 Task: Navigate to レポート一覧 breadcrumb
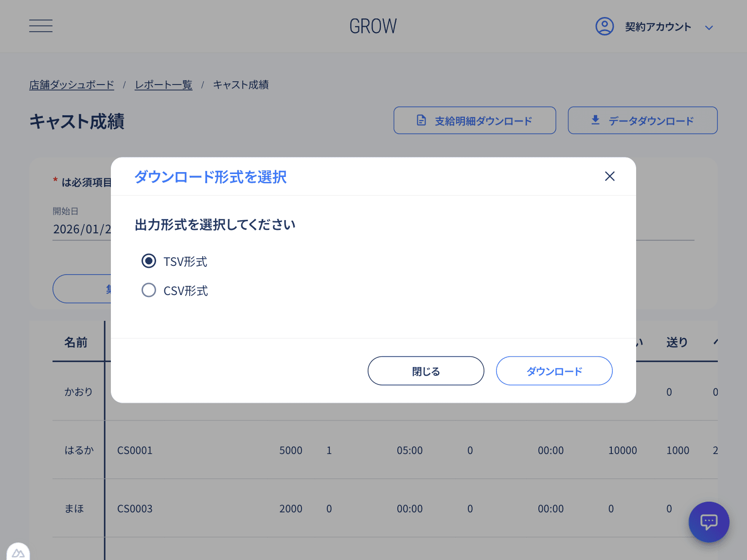[163, 85]
